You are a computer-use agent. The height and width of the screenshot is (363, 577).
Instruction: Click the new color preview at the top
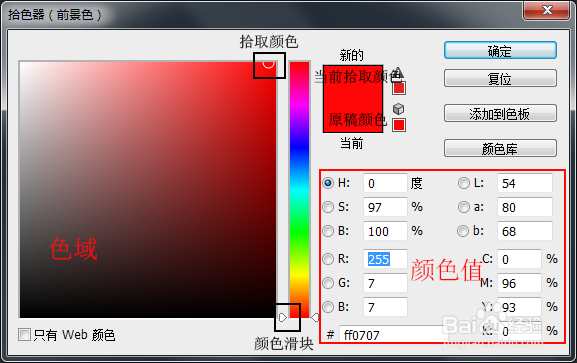(353, 82)
